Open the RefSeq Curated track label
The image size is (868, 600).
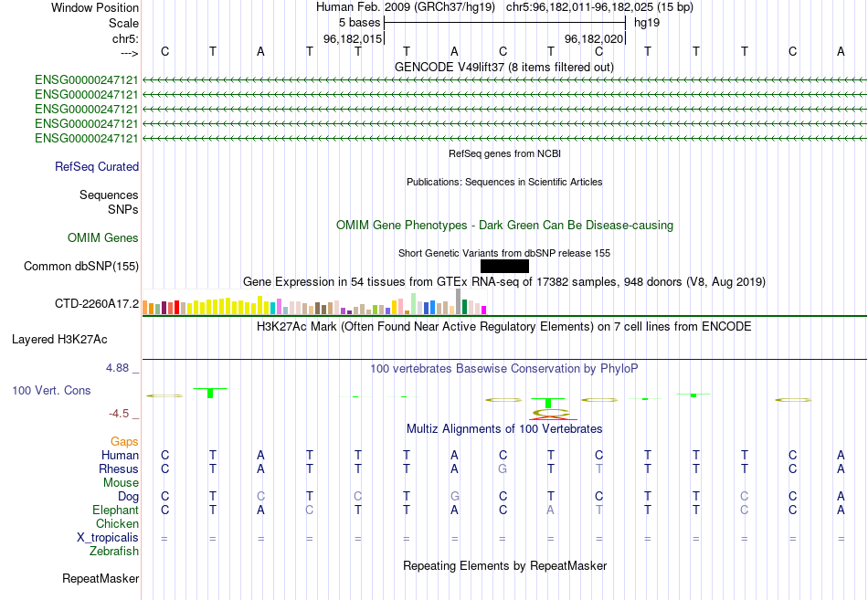tap(97, 166)
